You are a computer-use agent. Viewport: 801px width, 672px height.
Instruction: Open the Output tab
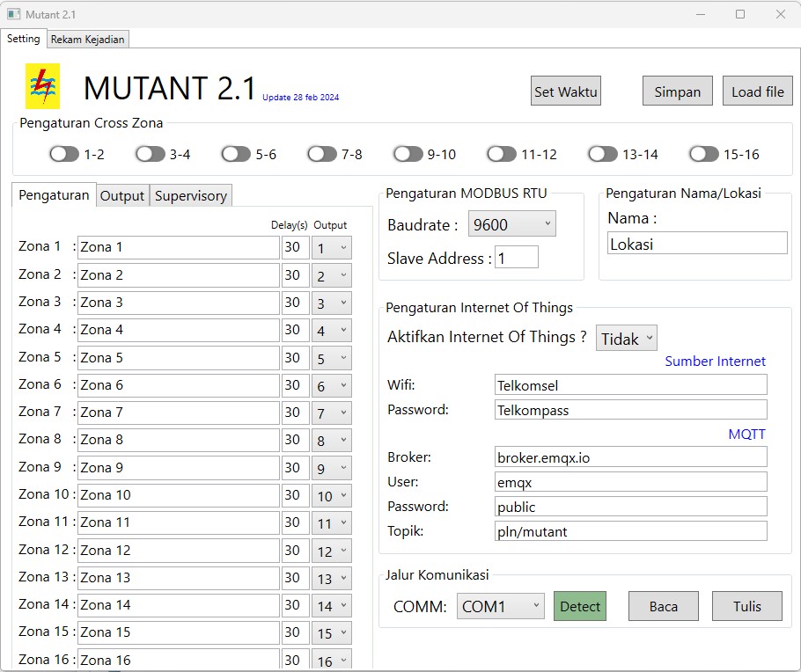[x=122, y=196]
